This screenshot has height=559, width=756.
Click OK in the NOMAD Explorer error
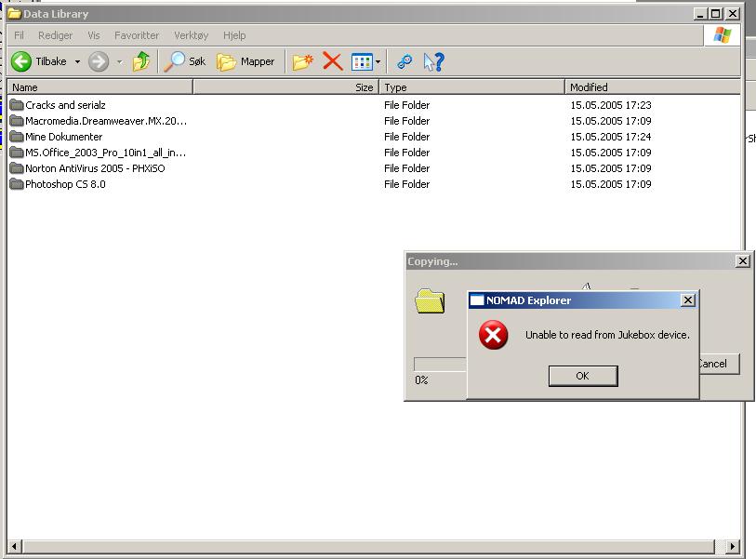point(583,376)
